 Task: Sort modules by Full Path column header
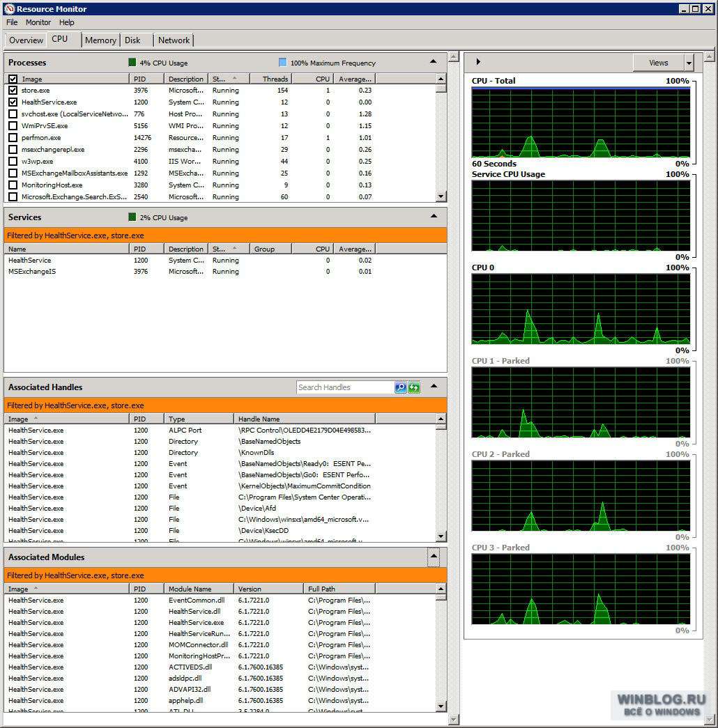339,589
